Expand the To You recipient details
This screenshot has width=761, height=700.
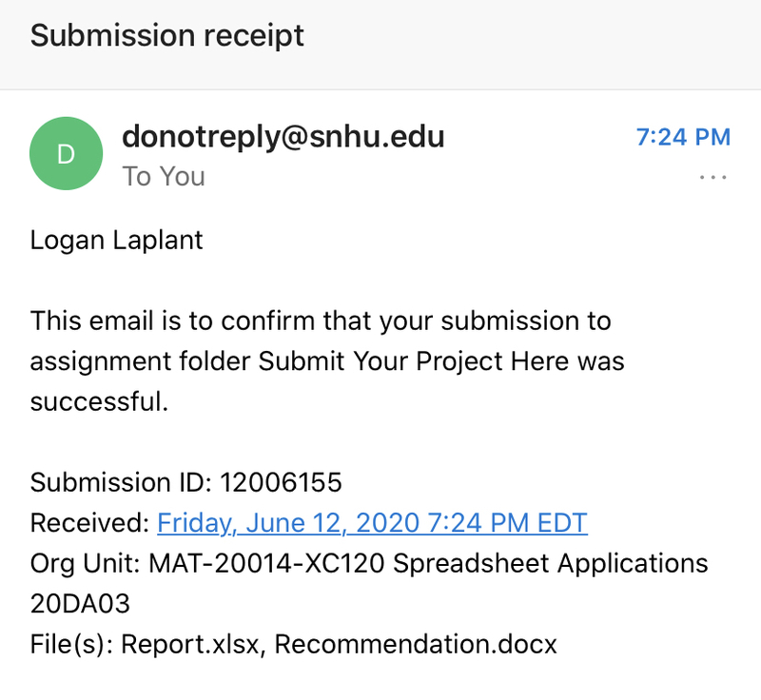(x=164, y=176)
